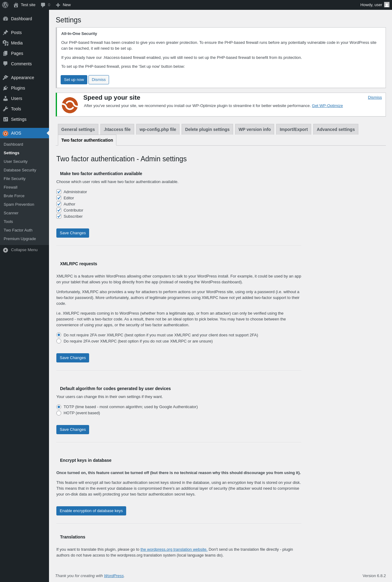Screen dimensions: 392x582
Task: Uncheck the Administrator role checkbox
Action: click(59, 192)
